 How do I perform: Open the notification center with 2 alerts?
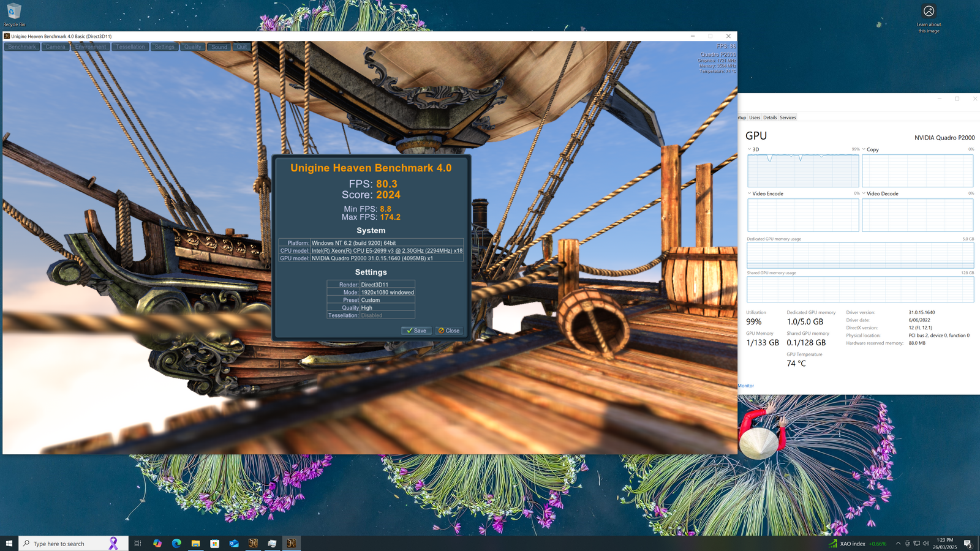tap(968, 544)
